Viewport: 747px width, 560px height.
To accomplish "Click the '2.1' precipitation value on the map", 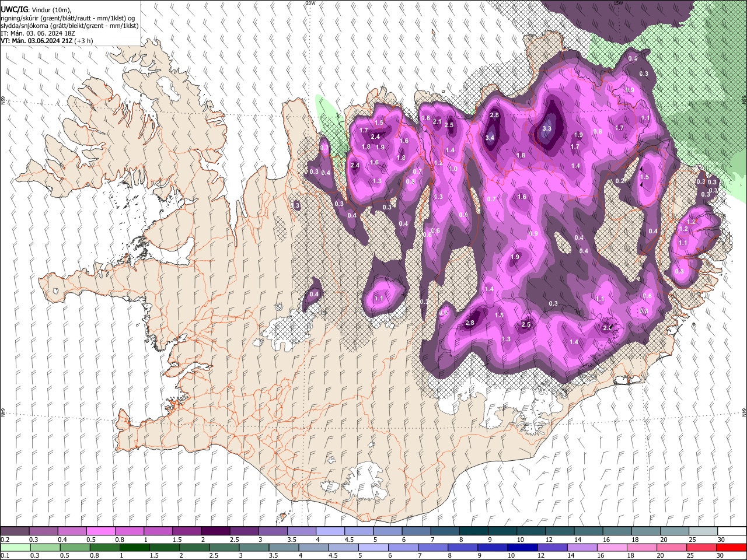I will coord(438,121).
